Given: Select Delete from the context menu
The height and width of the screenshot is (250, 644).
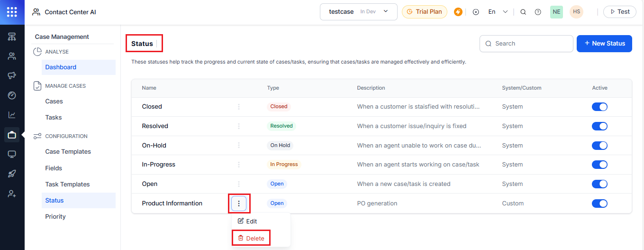Looking at the screenshot, I should (251, 238).
